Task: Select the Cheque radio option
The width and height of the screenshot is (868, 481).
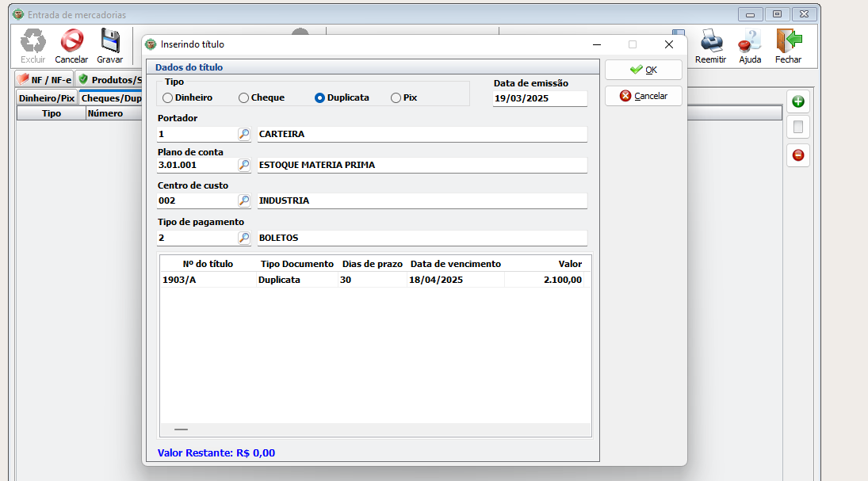Action: [x=243, y=98]
